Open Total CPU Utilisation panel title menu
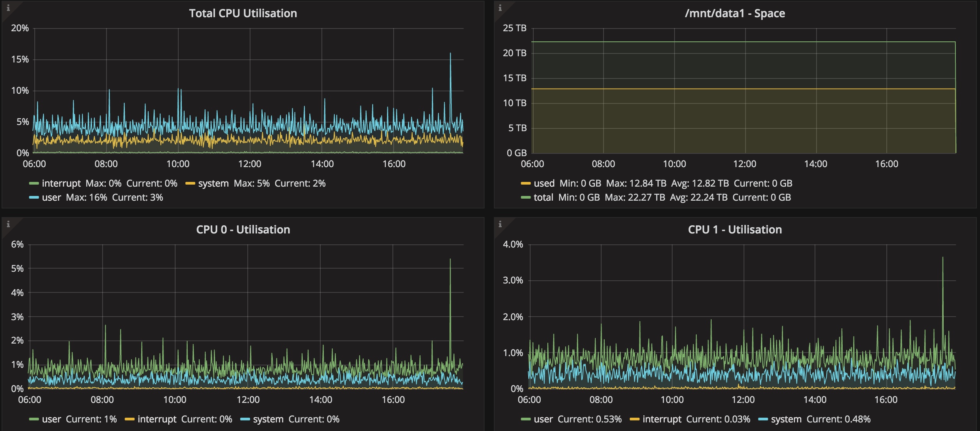Screen dimensions: 980x431 (243, 13)
